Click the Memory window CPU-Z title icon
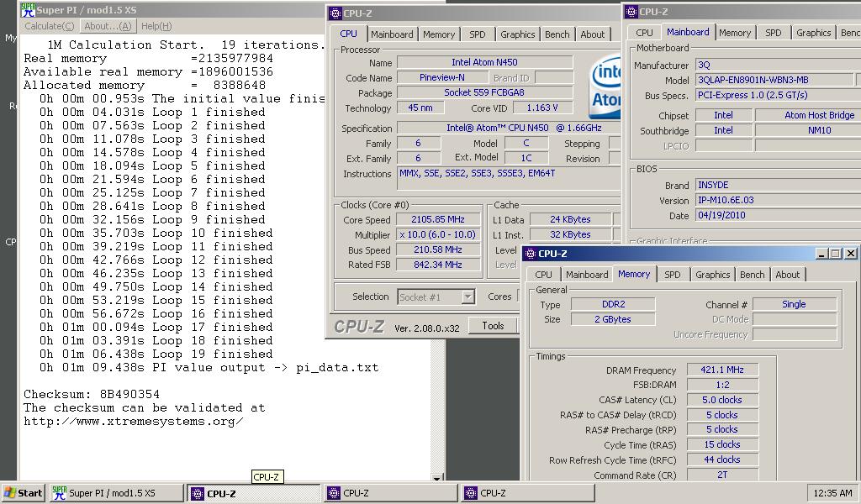The height and width of the screenshot is (504, 861). click(531, 254)
